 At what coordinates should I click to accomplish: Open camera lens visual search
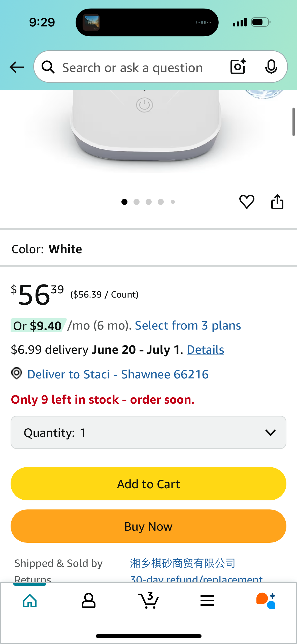pyautogui.click(x=238, y=67)
